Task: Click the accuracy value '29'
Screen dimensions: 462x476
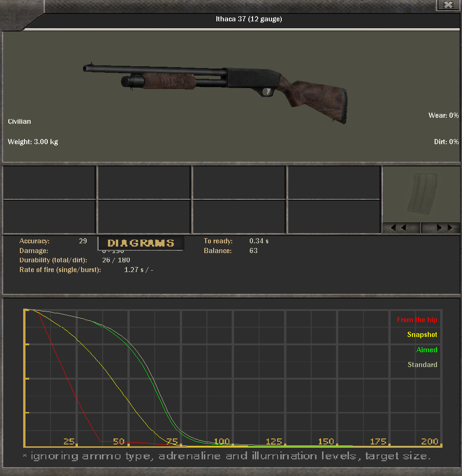Action: point(83,241)
